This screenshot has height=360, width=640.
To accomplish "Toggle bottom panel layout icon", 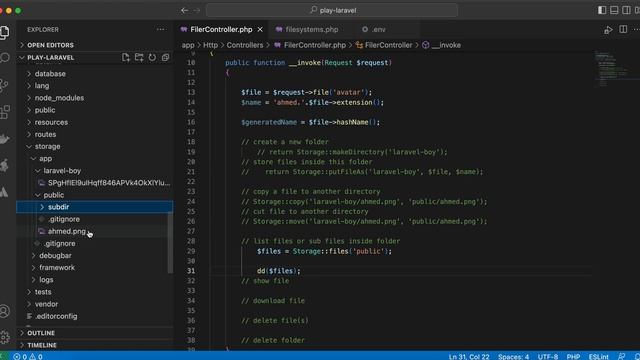I will pos(614,10).
